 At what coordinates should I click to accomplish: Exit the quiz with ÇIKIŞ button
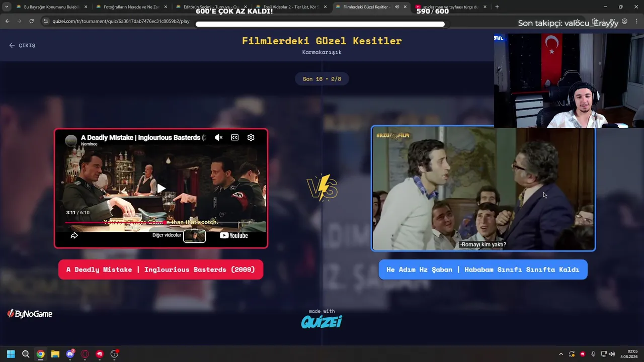point(22,45)
